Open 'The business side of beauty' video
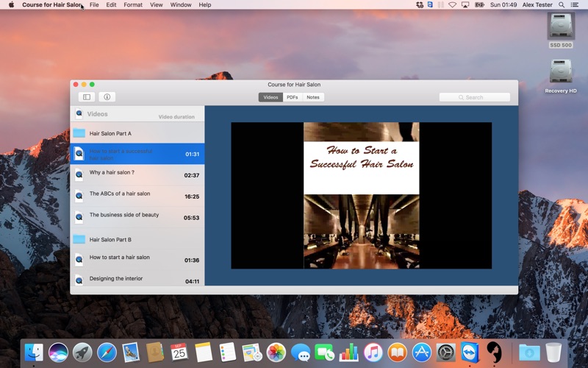The width and height of the screenshot is (588, 368). (x=137, y=217)
